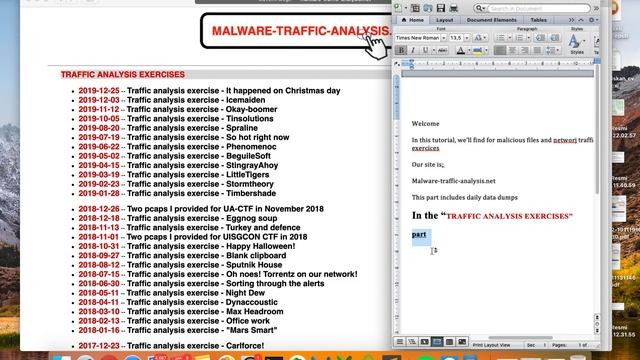Save the document with the floppy disk icon

(x=441, y=8)
